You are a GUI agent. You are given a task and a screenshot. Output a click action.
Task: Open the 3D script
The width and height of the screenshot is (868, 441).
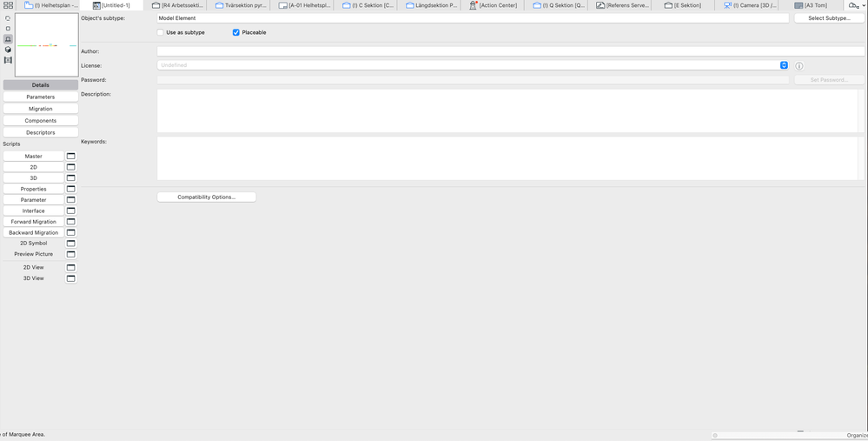point(34,178)
